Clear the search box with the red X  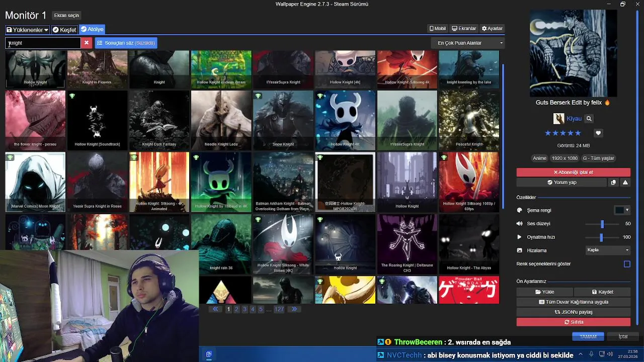click(x=87, y=43)
